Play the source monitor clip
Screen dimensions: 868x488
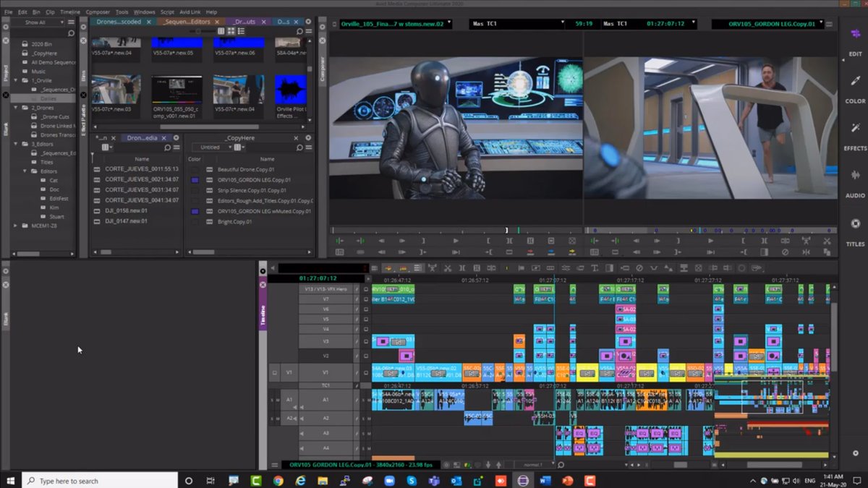456,241
